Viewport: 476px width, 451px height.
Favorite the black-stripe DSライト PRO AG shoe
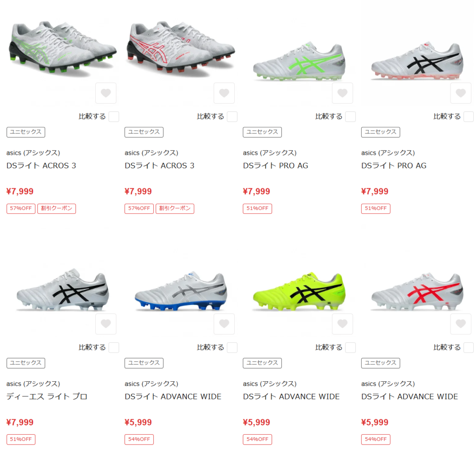pyautogui.click(x=461, y=93)
